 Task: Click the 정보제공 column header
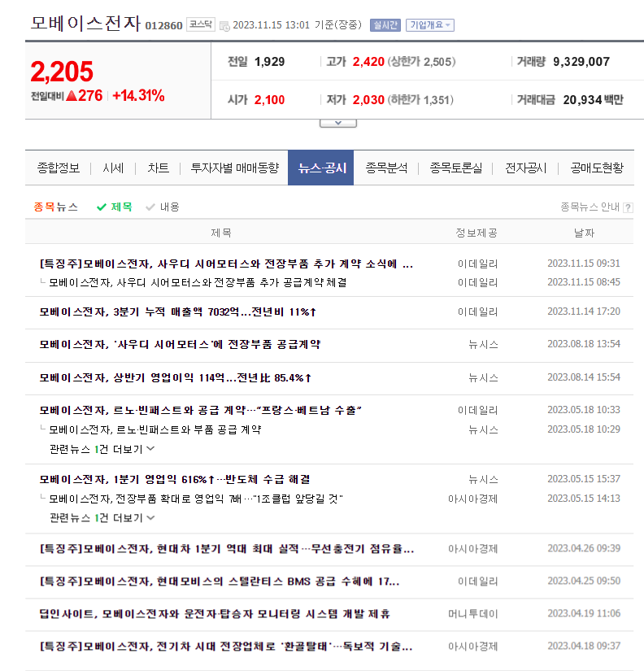coord(476,233)
